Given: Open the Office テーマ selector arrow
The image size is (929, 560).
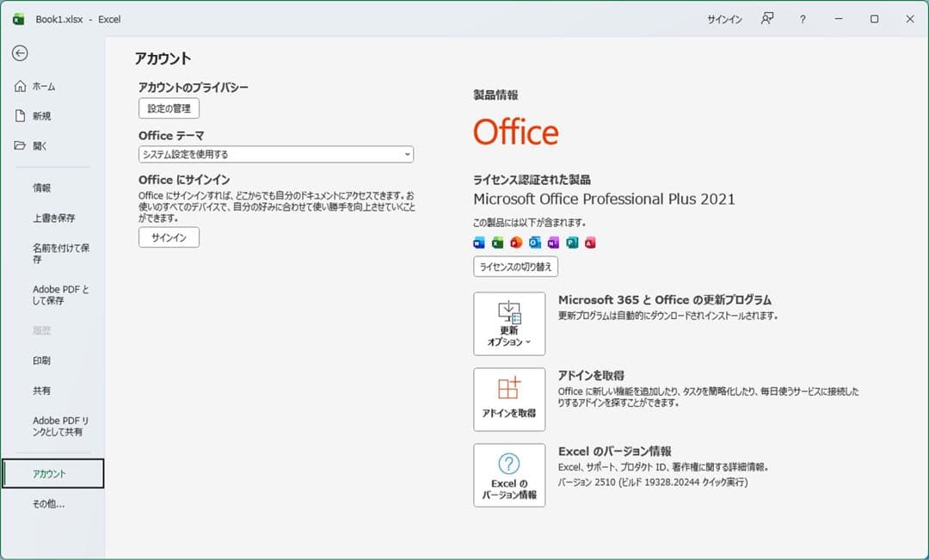Looking at the screenshot, I should [408, 154].
